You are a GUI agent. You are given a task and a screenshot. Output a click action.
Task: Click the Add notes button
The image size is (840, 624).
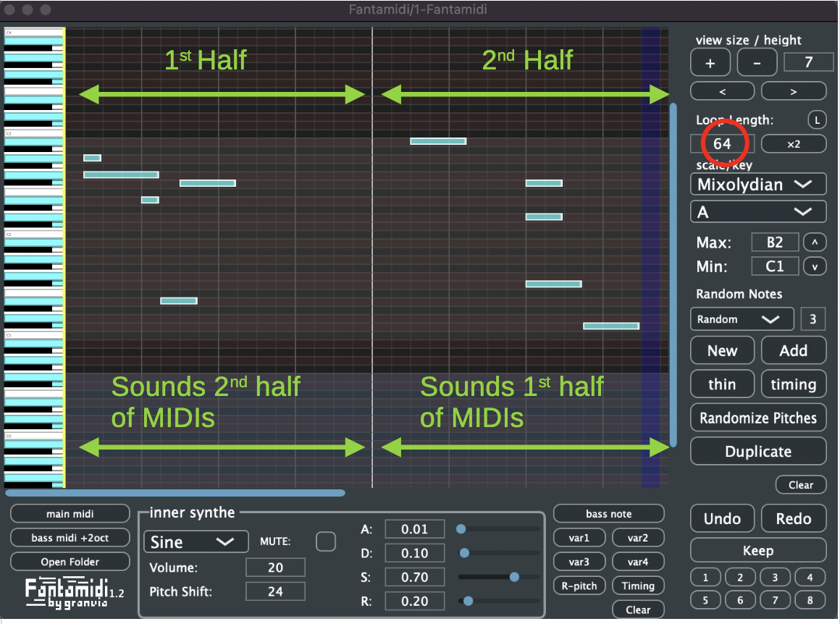[x=794, y=350]
